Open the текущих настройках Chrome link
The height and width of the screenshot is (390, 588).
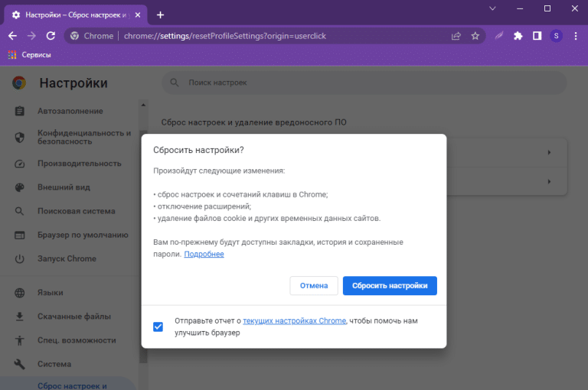[294, 320]
